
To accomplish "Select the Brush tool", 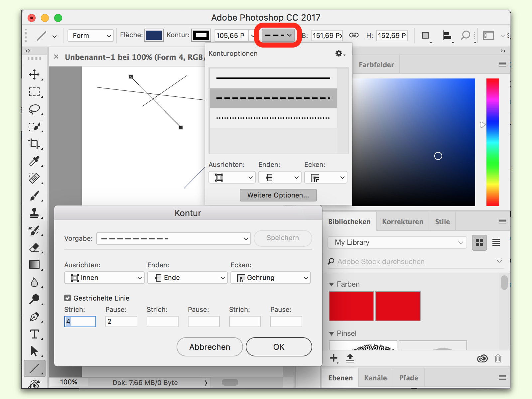I will [x=34, y=196].
